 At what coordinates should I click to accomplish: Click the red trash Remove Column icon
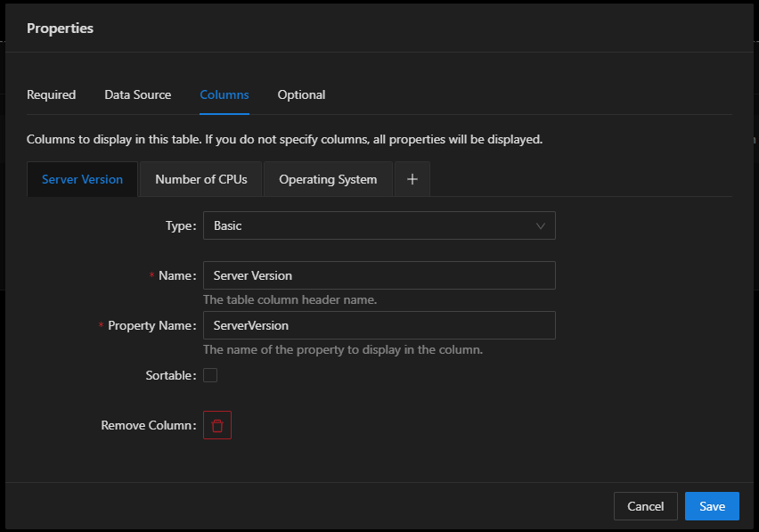pos(216,425)
